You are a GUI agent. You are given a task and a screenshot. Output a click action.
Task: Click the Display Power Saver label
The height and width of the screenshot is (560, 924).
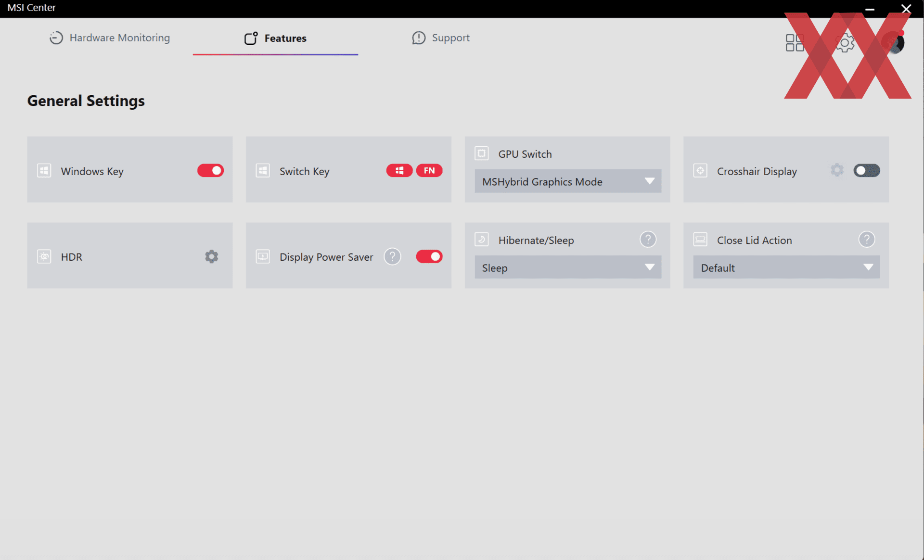[x=326, y=257]
